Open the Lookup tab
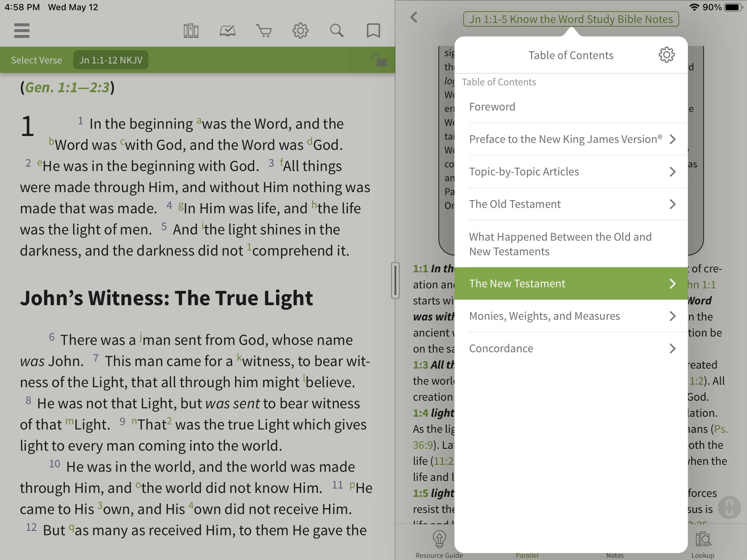The width and height of the screenshot is (747, 560). 703,544
